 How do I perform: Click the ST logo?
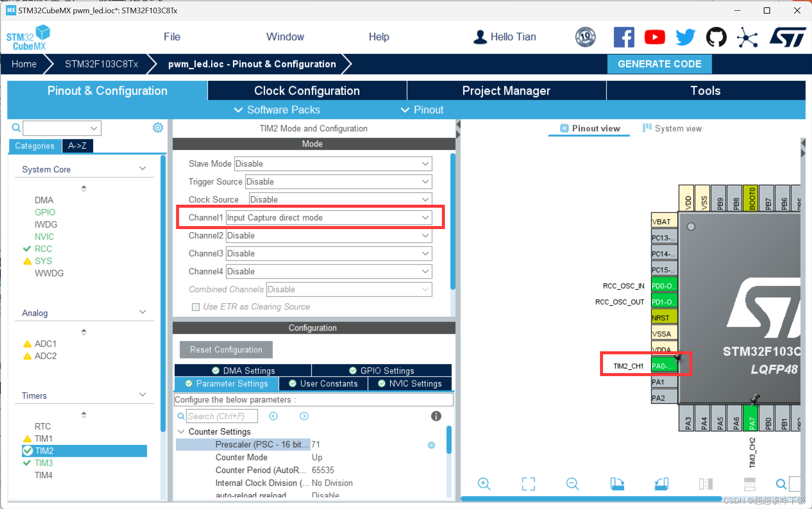[x=788, y=37]
